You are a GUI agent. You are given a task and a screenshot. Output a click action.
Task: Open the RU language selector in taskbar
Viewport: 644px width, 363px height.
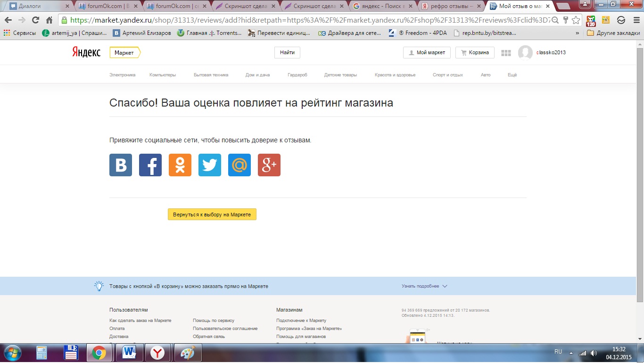pyautogui.click(x=558, y=352)
